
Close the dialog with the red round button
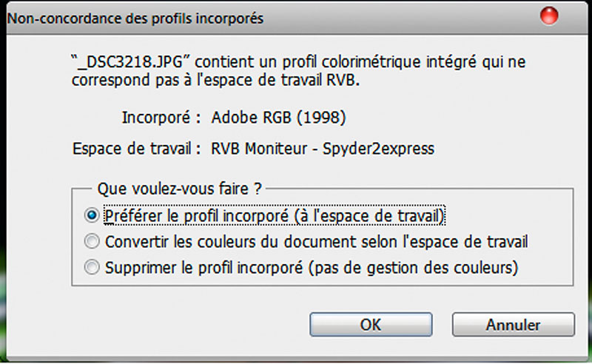click(548, 16)
